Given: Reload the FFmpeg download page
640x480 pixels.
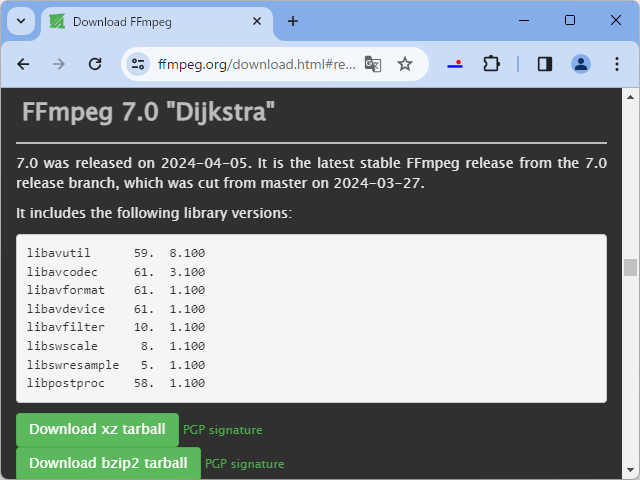Looking at the screenshot, I should tap(95, 64).
